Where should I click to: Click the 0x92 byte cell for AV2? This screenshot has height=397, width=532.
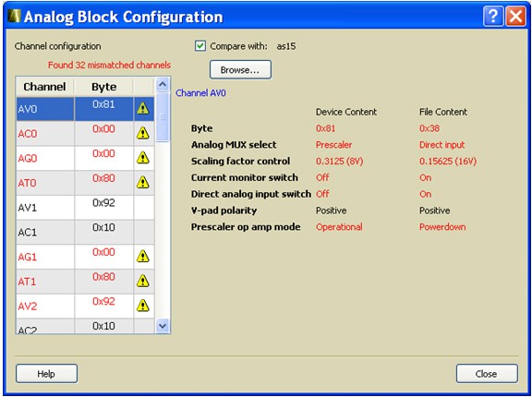pos(103,307)
